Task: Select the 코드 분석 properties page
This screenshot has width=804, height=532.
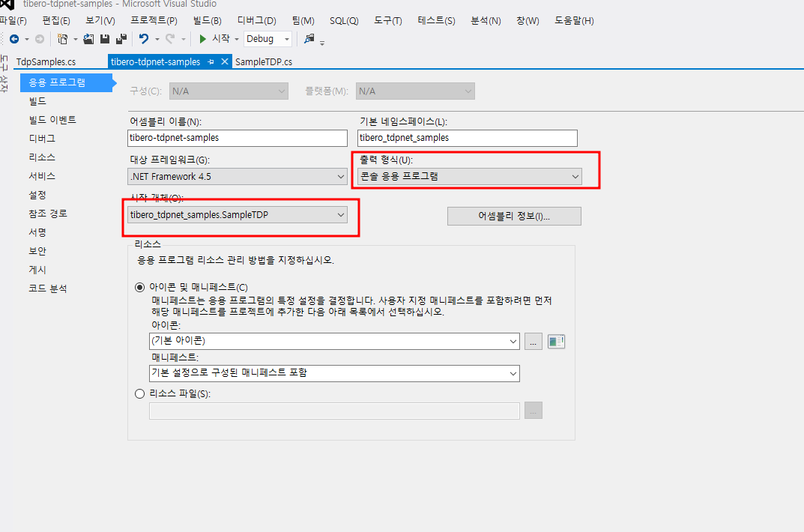Action: click(x=48, y=288)
